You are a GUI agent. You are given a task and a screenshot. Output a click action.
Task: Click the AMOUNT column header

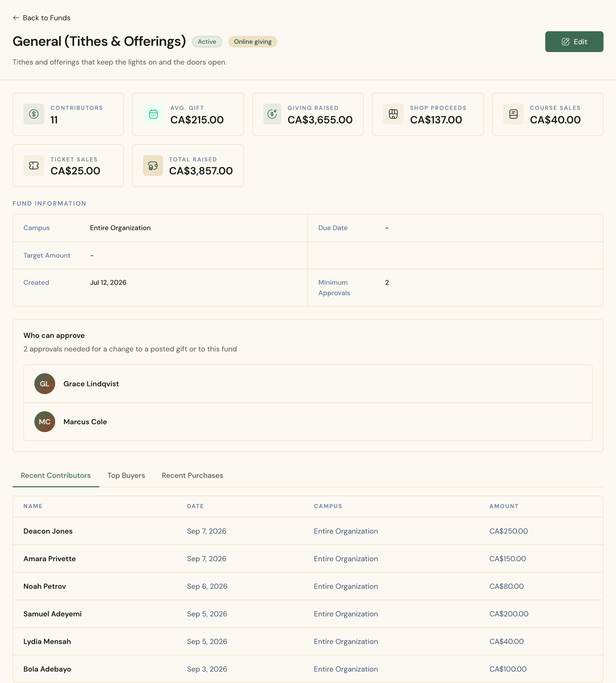pyautogui.click(x=504, y=506)
